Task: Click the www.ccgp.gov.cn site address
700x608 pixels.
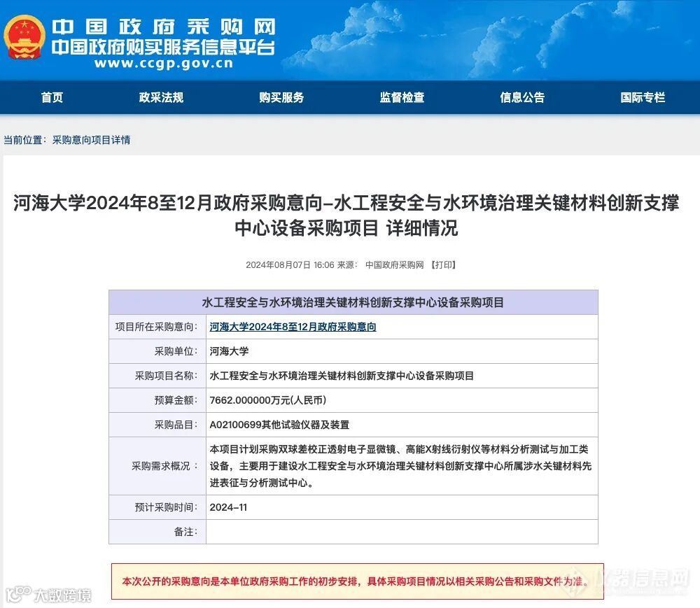Action: point(164,64)
